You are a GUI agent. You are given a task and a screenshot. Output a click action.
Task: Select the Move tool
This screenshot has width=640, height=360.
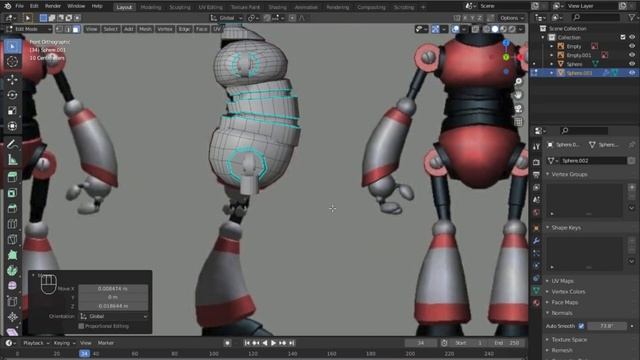(x=12, y=80)
